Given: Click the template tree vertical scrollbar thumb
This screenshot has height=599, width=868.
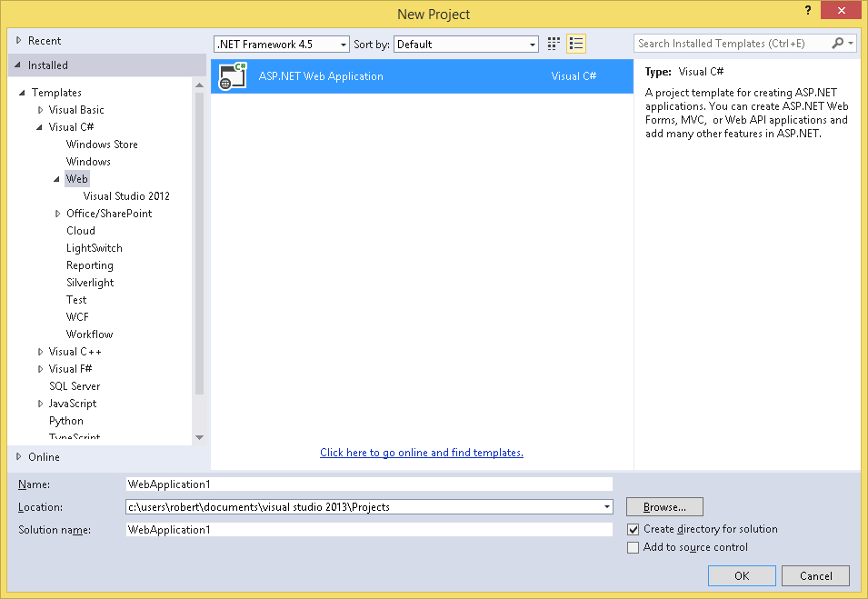Looking at the screenshot, I should pyautogui.click(x=199, y=244).
